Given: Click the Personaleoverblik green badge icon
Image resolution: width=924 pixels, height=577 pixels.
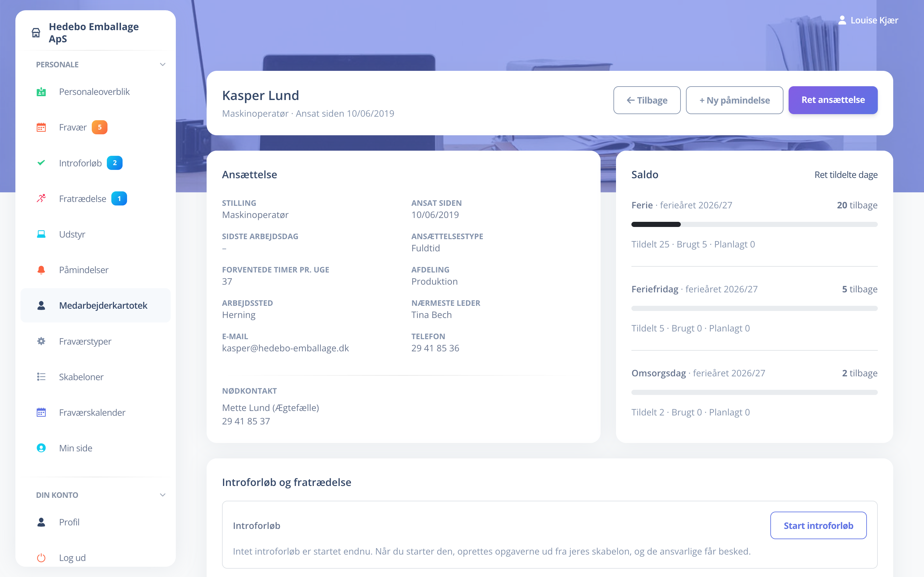Looking at the screenshot, I should pyautogui.click(x=41, y=92).
